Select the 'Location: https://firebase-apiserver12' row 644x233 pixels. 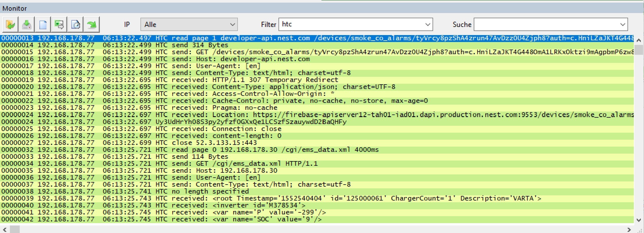[x=317, y=115]
